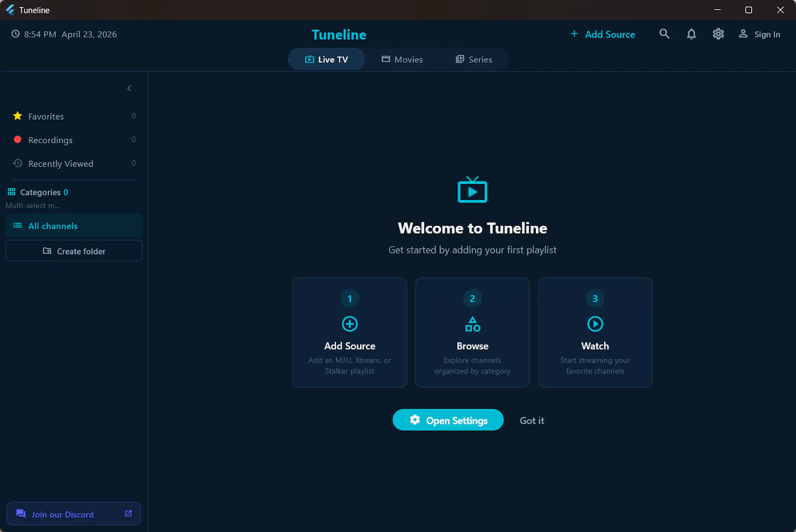Viewport: 796px width, 532px height.
Task: Click the Create folder button
Action: click(74, 251)
